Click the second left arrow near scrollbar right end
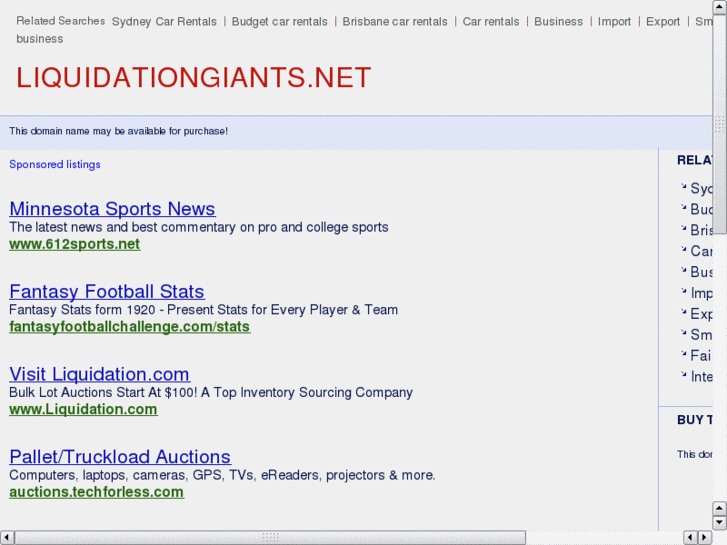Viewport: 727px width, 545px height. (x=691, y=537)
